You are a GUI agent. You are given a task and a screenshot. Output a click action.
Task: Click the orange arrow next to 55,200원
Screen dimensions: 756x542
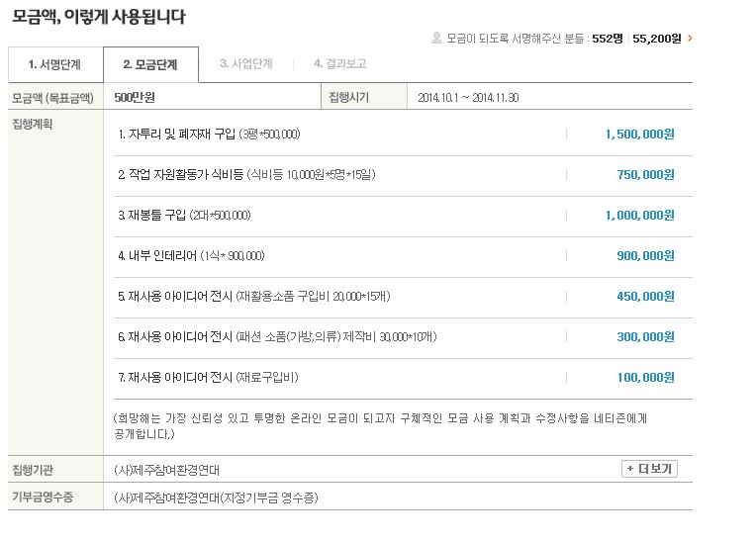(690, 38)
